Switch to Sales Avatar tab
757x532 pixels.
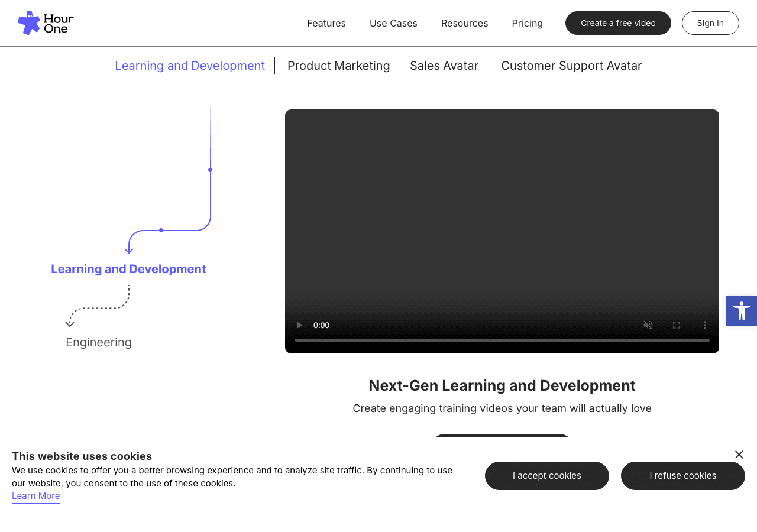tap(444, 66)
